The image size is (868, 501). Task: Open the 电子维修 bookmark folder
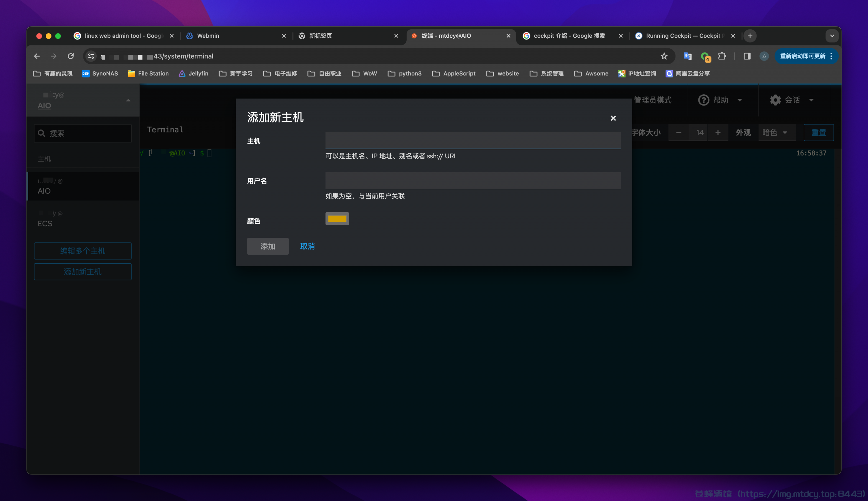(x=280, y=73)
